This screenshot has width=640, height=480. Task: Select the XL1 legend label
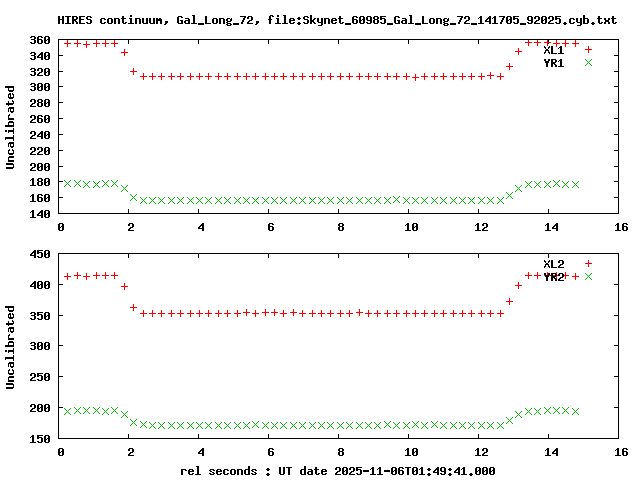553,50
